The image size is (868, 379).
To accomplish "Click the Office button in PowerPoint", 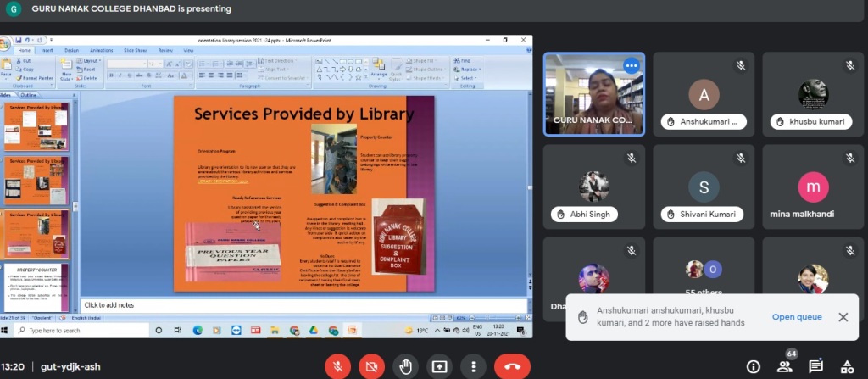I will click(4, 42).
